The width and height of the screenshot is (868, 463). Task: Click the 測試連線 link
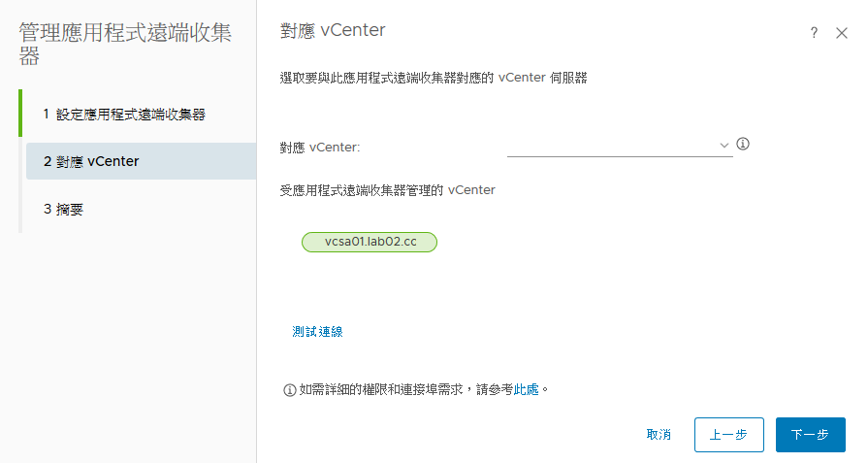[317, 332]
